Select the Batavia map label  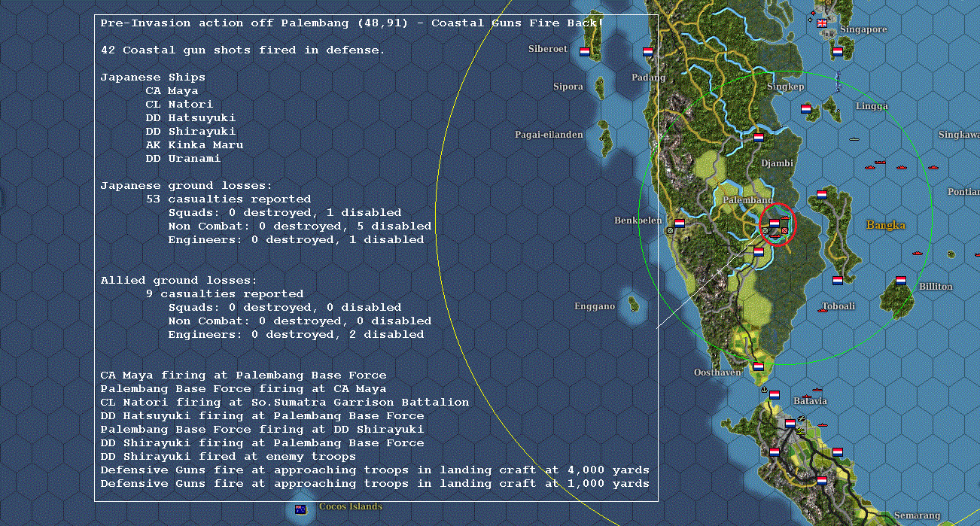[809, 401]
